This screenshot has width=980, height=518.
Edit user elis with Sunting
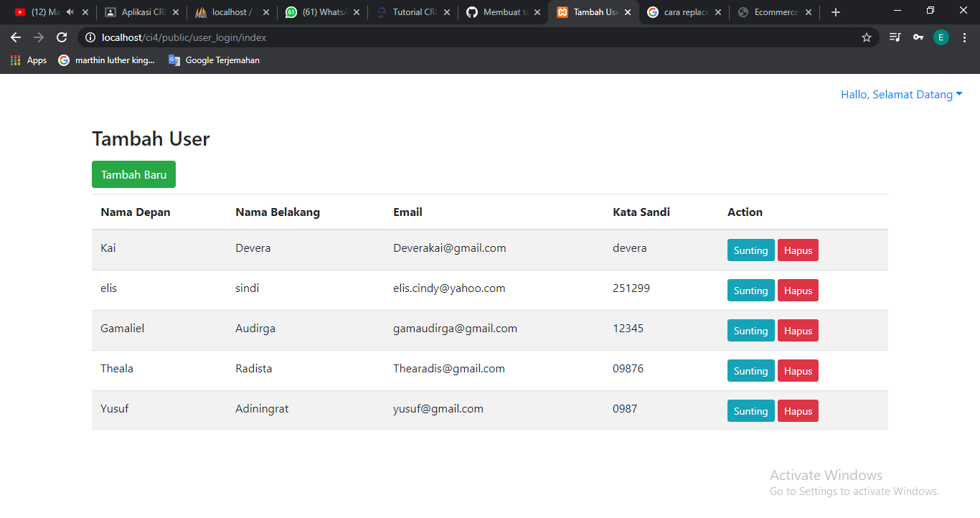point(751,291)
